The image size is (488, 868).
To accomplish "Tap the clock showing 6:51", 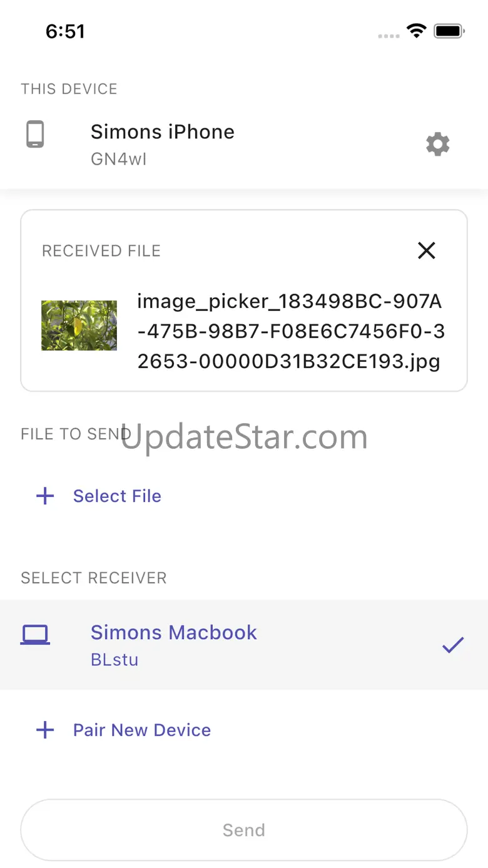I will (x=65, y=31).
